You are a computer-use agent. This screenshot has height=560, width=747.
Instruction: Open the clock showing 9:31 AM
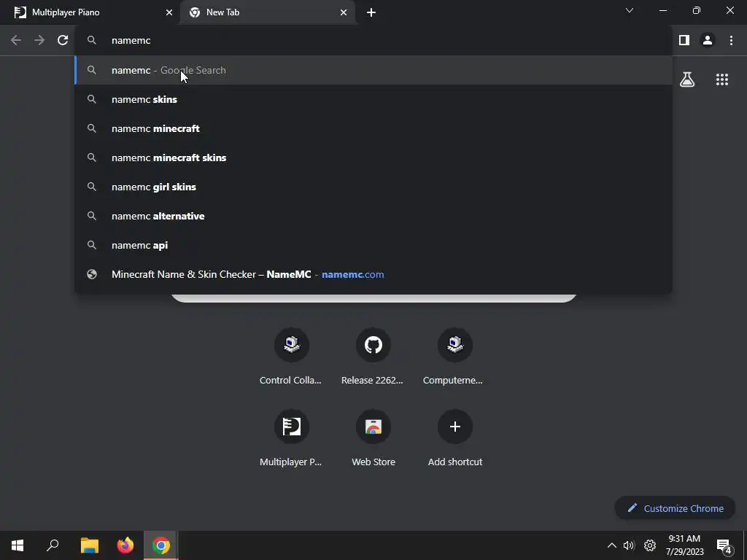click(x=684, y=545)
